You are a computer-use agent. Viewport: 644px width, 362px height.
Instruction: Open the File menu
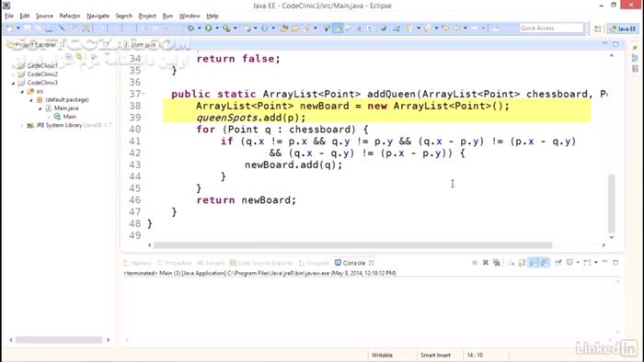9,16
